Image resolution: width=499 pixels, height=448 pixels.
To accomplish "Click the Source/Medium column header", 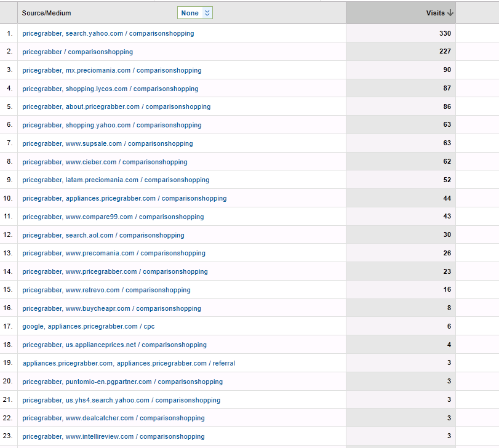I will click(x=47, y=13).
